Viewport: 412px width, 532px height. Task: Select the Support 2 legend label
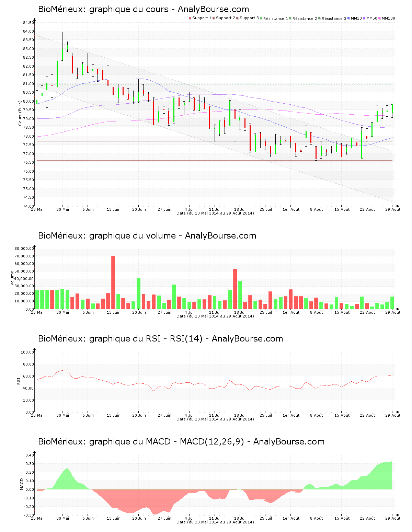pos(226,18)
